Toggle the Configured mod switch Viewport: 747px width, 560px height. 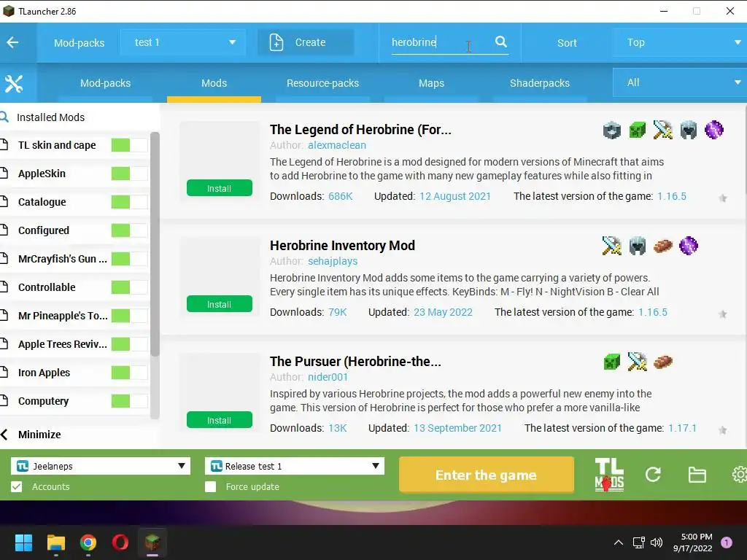[x=129, y=230]
